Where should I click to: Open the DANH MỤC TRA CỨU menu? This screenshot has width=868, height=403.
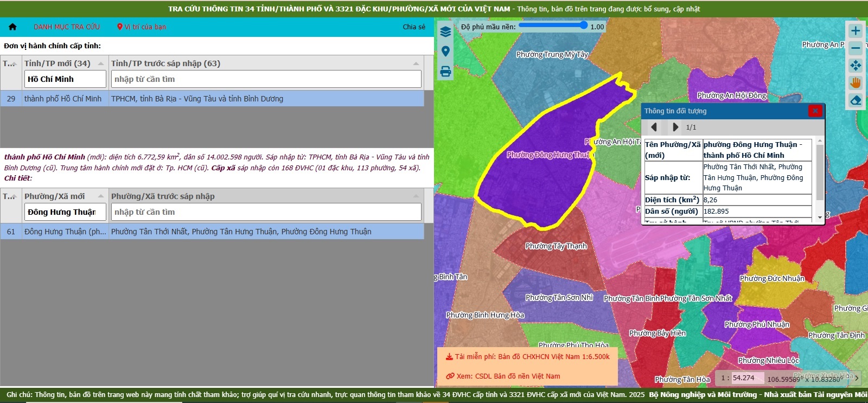pos(67,27)
